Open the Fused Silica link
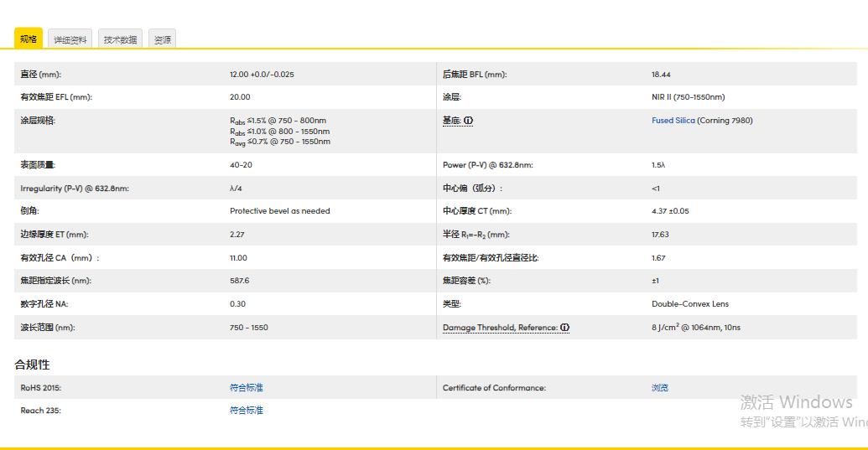 tap(673, 121)
